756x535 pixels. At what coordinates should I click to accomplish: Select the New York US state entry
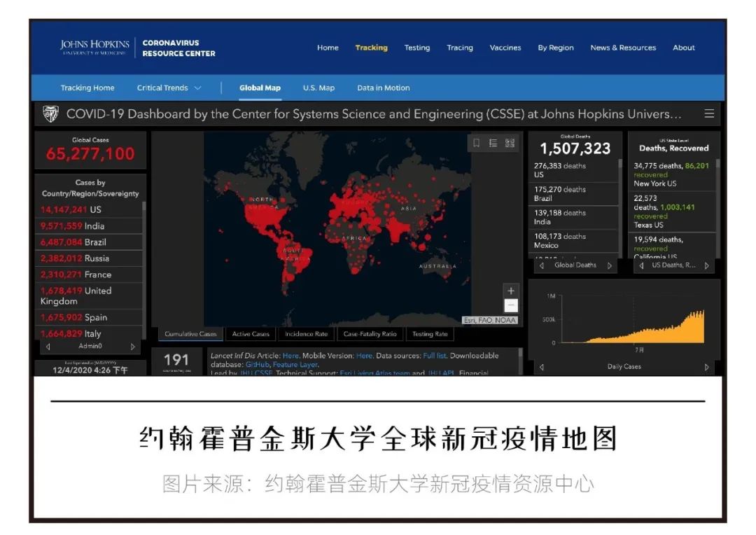pos(673,174)
